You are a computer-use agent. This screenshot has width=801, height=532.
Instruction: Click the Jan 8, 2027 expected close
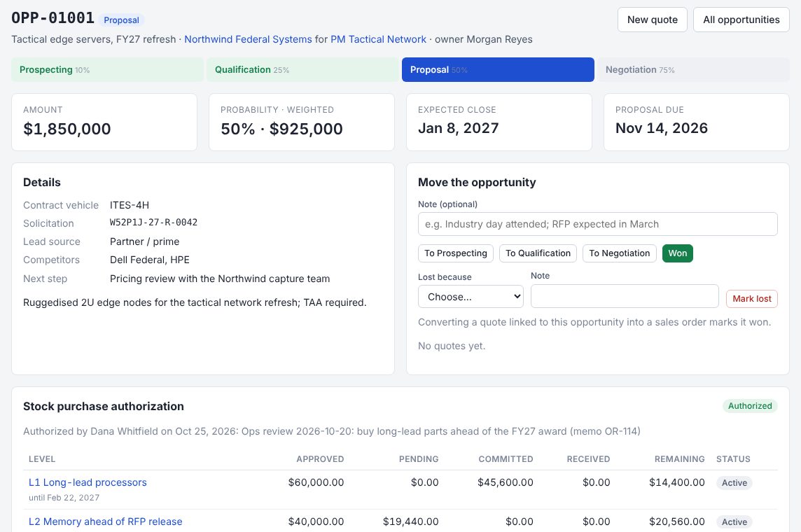[458, 128]
